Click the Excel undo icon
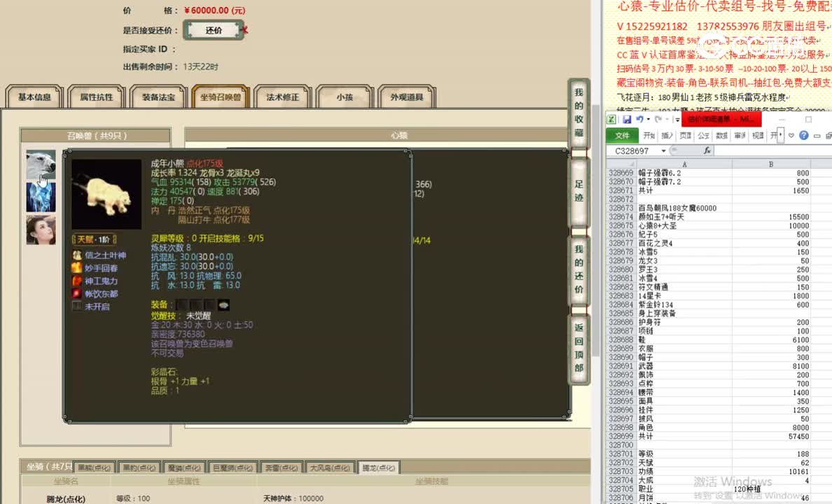This screenshot has height=504, width=832. [639, 120]
